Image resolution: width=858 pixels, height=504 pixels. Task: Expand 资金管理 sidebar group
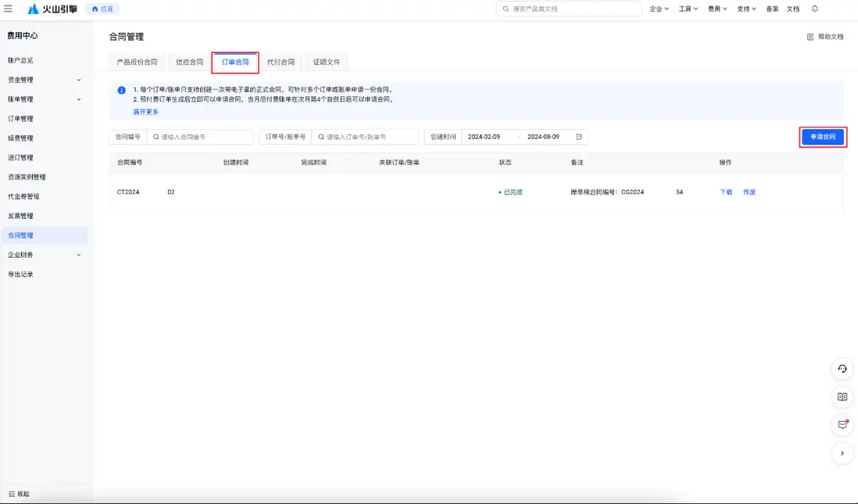[x=44, y=80]
